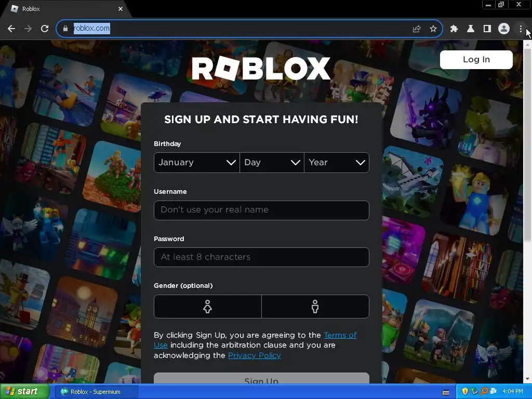Click the SIGN UP AND START HAVING FUN! heading
This screenshot has height=399, width=532.
(261, 119)
